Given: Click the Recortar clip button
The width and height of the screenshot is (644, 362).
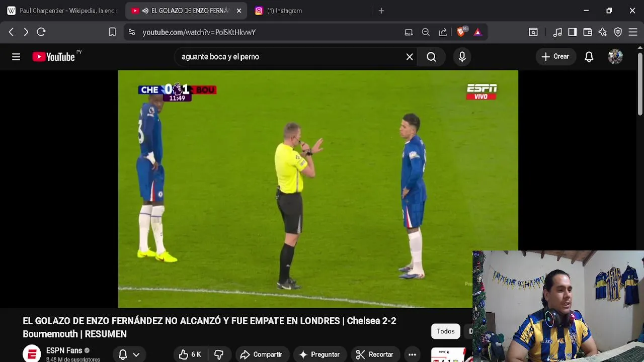Looking at the screenshot, I should [375, 354].
